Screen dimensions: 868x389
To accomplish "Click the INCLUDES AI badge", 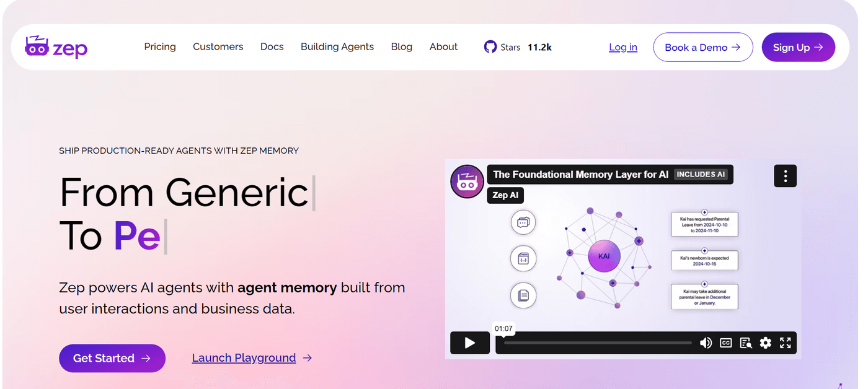I will 701,175.
